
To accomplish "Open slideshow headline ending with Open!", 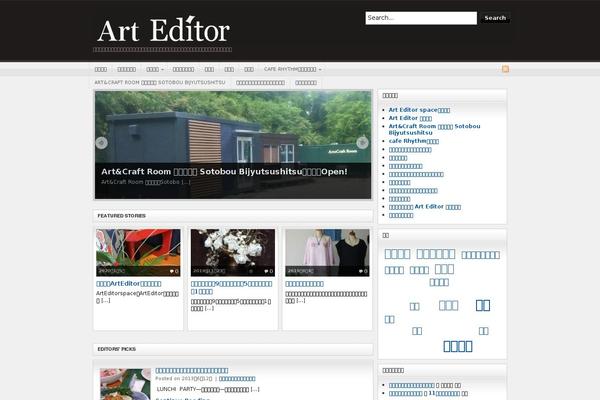I will point(224,171).
